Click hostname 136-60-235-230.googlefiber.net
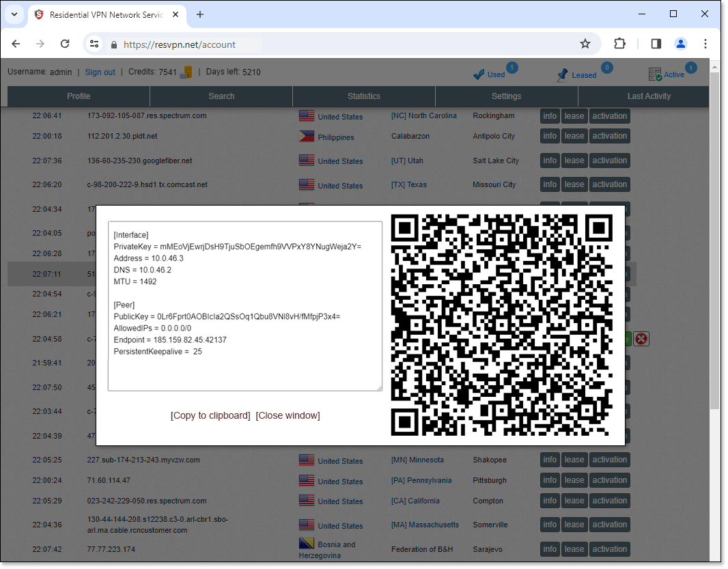 (x=139, y=161)
